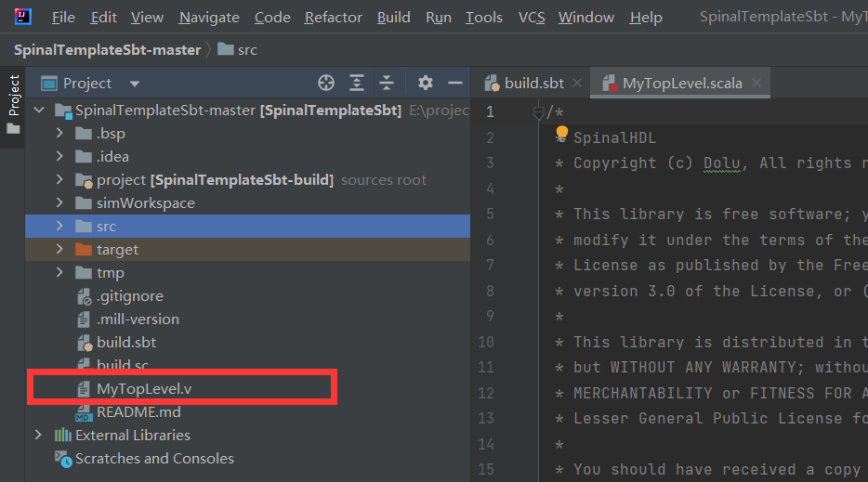
Task: Click the IntelliJ IDEA logo icon
Action: tap(22, 17)
